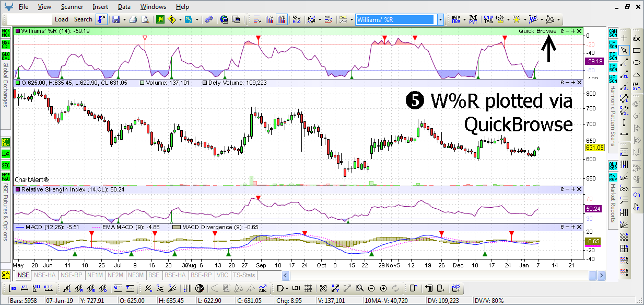Click GLO BAL exchange button

[x=6, y=56]
